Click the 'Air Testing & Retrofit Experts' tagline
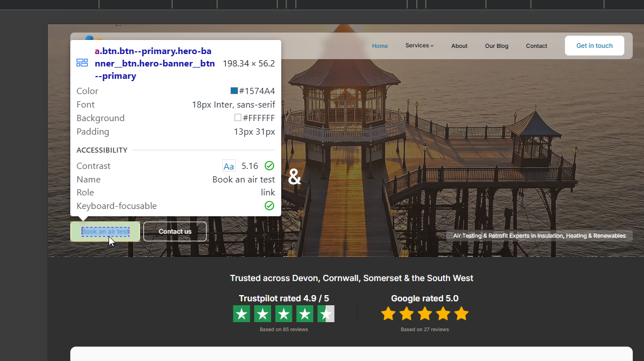The height and width of the screenshot is (361, 644). click(539, 235)
